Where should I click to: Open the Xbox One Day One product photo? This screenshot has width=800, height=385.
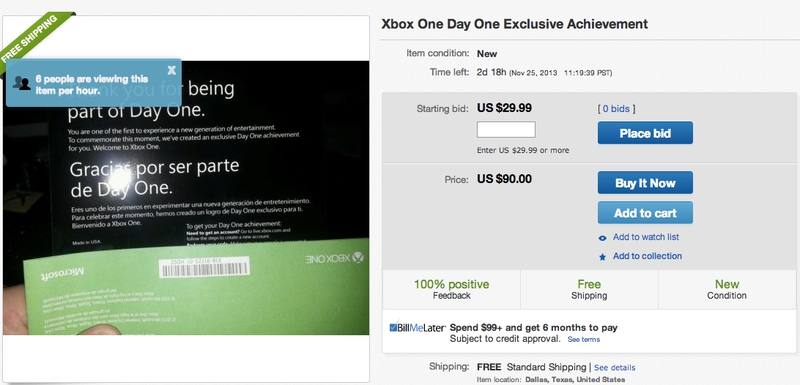click(186, 198)
